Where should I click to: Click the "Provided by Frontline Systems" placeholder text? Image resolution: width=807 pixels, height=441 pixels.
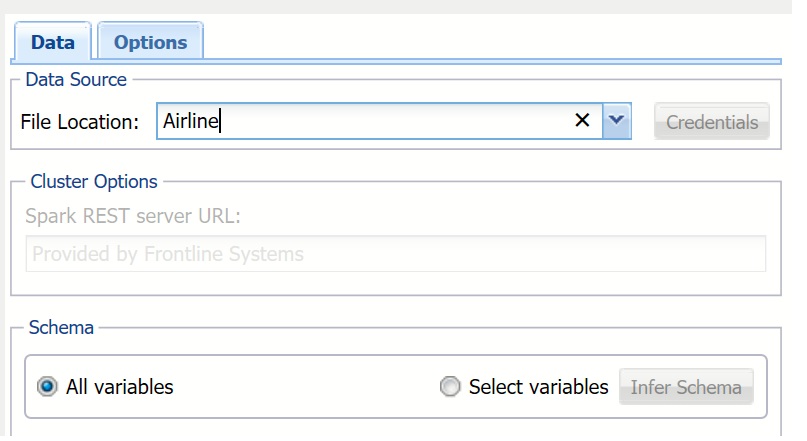pyautogui.click(x=168, y=254)
